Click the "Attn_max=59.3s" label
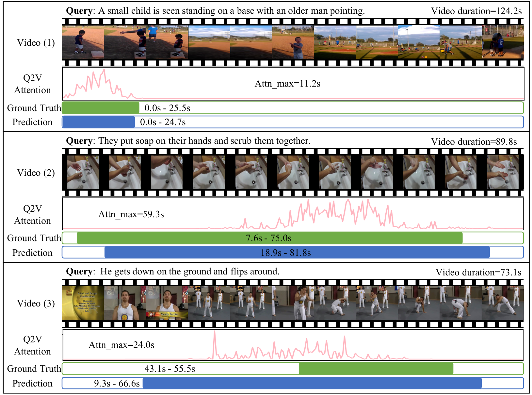Screen dimensions: 532x395 point(131,214)
